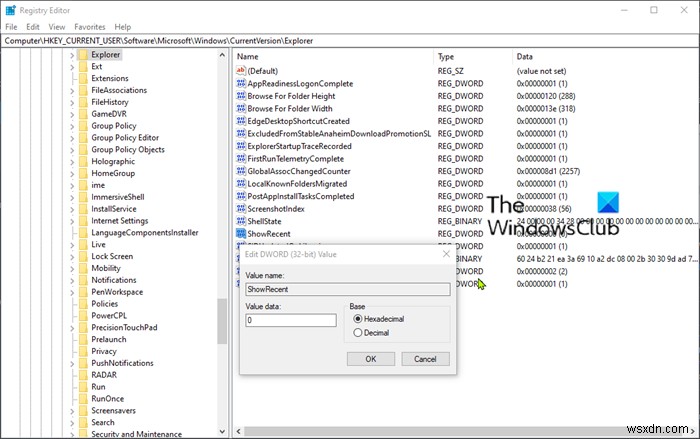
Task: Click the tree pane vertical scrollbar thumb
Action: tap(222, 321)
